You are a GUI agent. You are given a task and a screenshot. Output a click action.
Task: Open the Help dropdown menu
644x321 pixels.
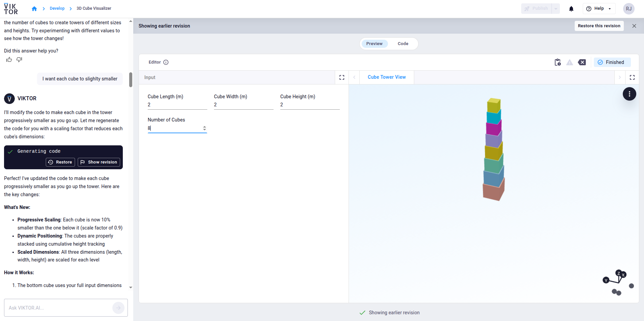(599, 9)
